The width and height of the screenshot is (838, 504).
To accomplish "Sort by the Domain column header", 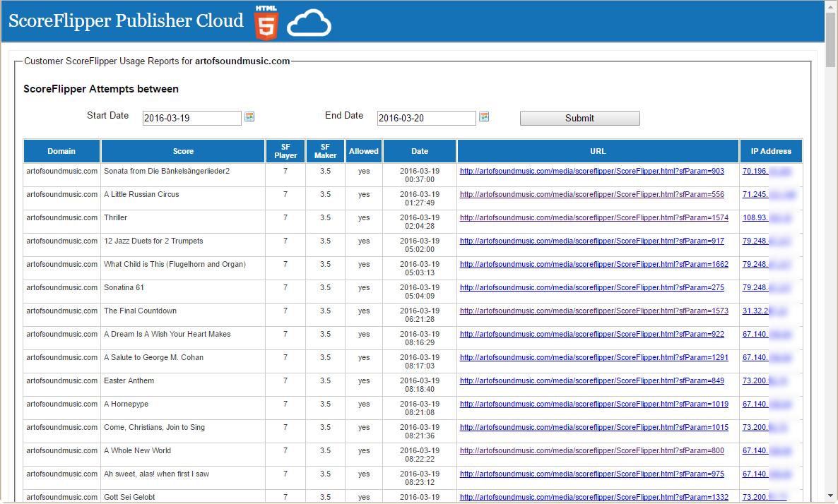I will point(61,151).
